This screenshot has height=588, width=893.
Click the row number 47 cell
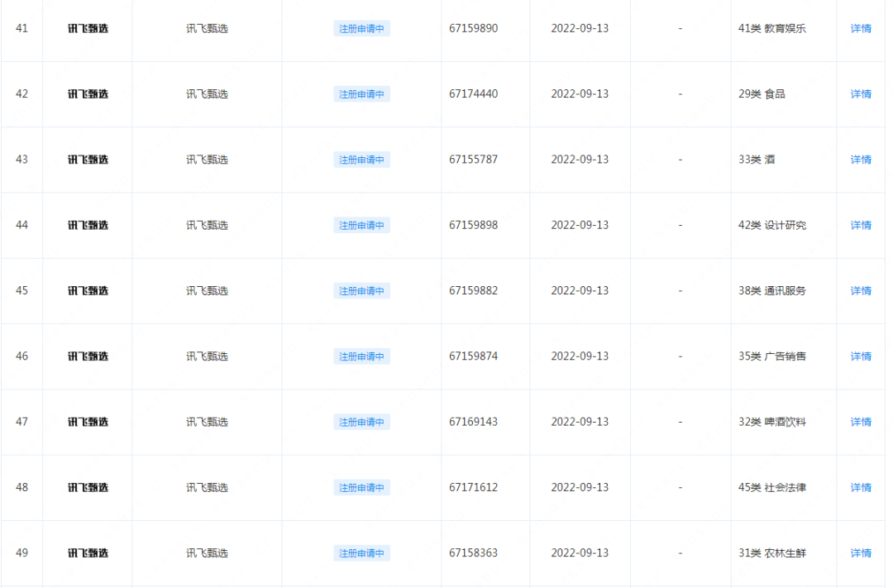[x=21, y=422]
